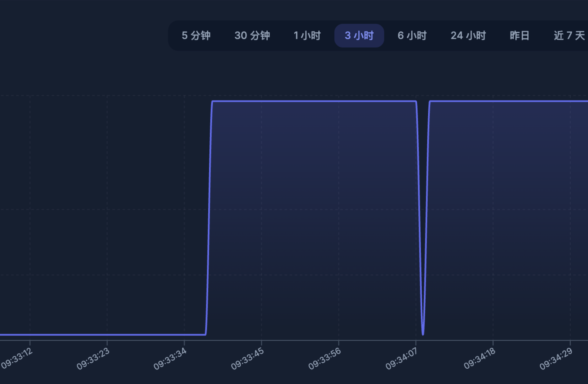
Task: Choose the 1 小时 time range
Action: 307,36
